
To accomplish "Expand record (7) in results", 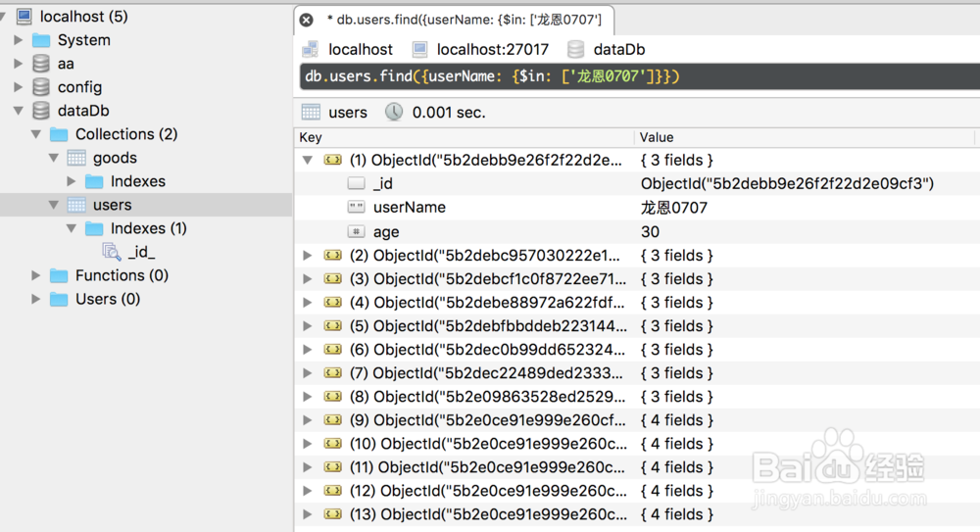I will pyautogui.click(x=308, y=373).
